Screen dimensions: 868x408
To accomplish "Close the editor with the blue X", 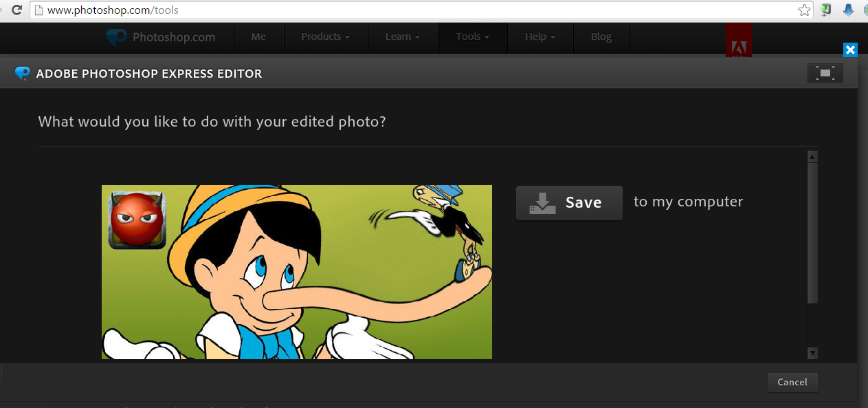I will click(850, 50).
